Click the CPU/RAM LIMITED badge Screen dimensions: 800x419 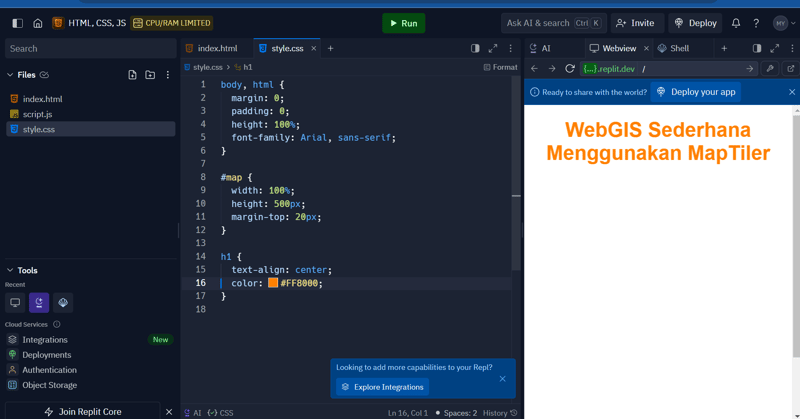[172, 23]
